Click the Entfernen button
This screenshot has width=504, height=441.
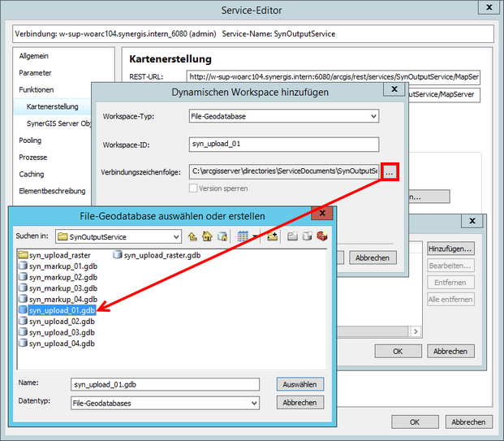tap(450, 283)
